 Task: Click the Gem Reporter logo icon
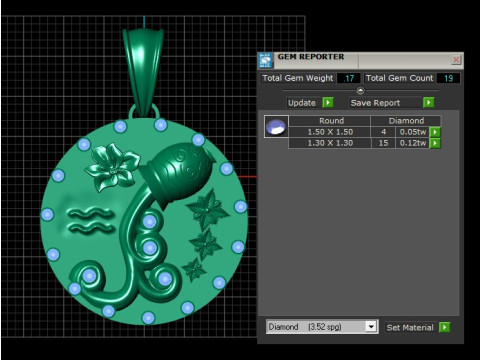[x=266, y=60]
